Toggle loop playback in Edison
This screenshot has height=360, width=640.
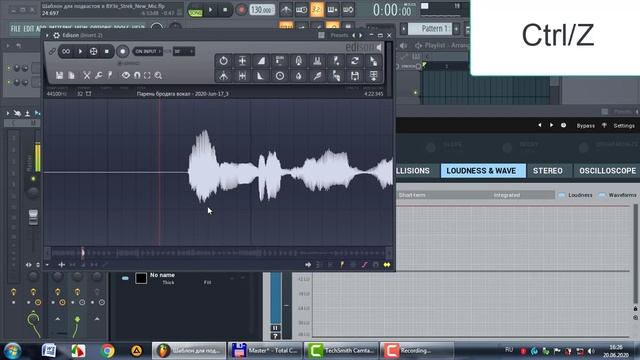pyautogui.click(x=66, y=51)
